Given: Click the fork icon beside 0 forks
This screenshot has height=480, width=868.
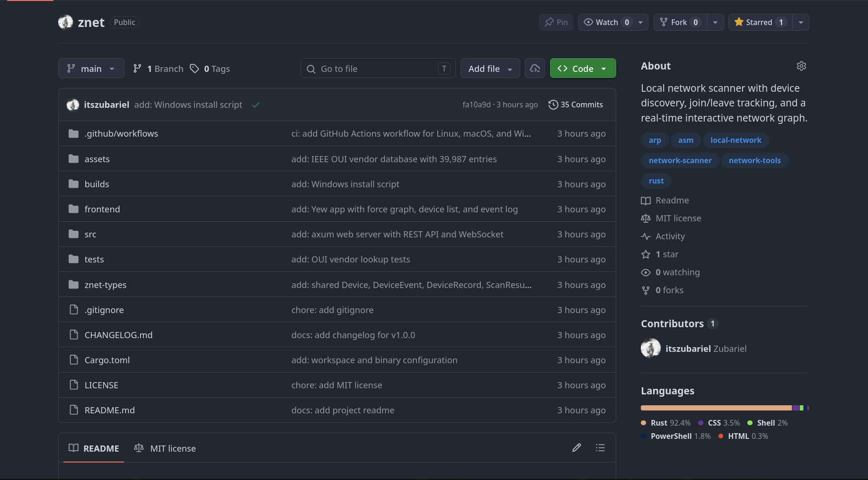Looking at the screenshot, I should [646, 290].
